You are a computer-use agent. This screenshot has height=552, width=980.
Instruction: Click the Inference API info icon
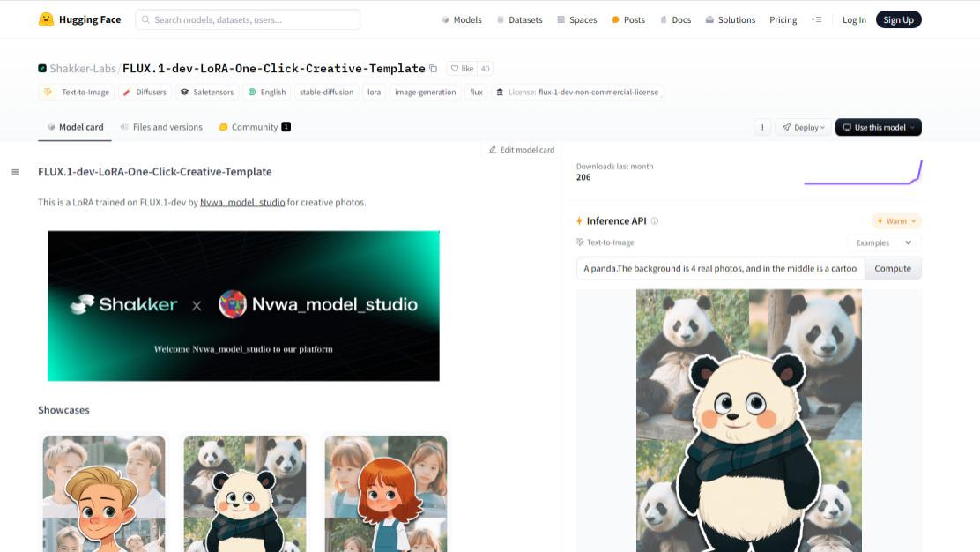coord(655,220)
